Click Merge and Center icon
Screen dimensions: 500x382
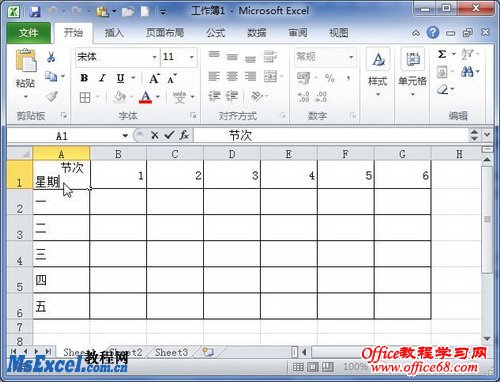270,77
